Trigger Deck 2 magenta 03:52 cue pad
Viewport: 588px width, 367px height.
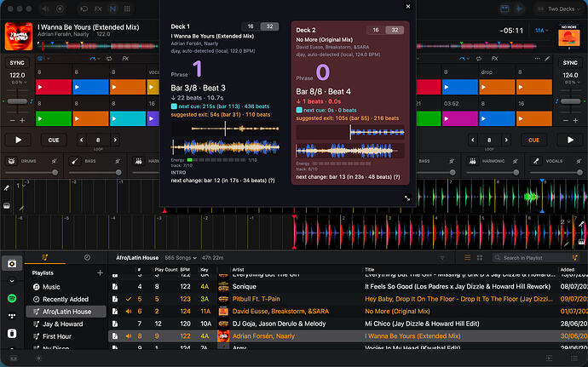pos(460,119)
